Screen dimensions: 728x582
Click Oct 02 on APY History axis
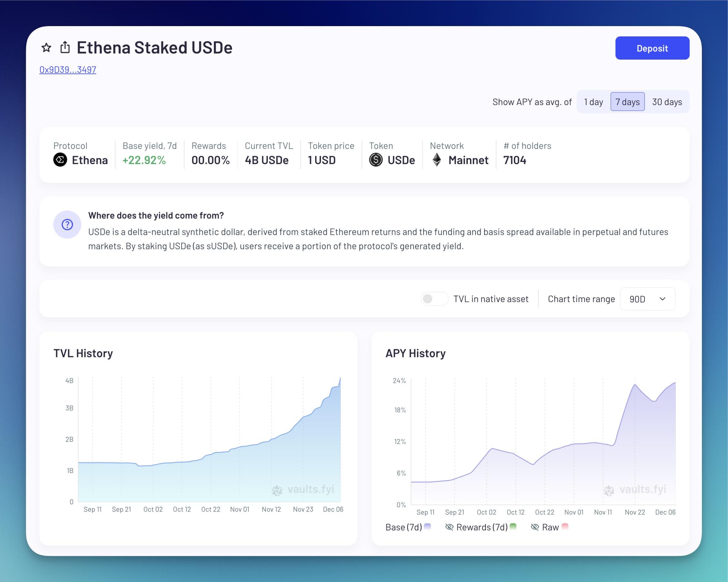[x=487, y=512]
